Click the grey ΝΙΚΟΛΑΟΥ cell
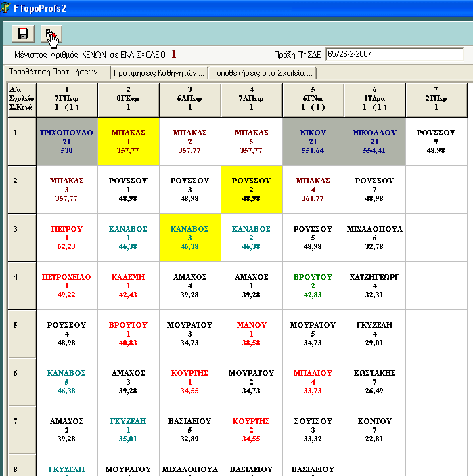The height and width of the screenshot is (476, 473). [x=374, y=142]
